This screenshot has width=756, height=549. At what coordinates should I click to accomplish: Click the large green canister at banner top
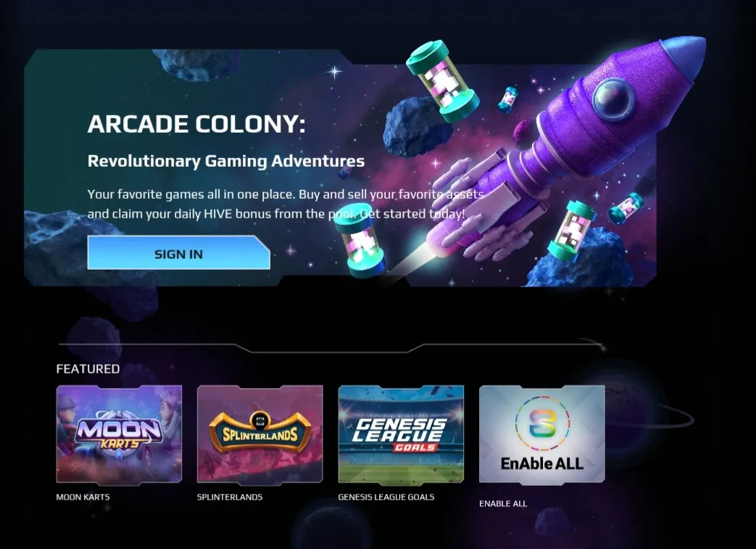(442, 81)
